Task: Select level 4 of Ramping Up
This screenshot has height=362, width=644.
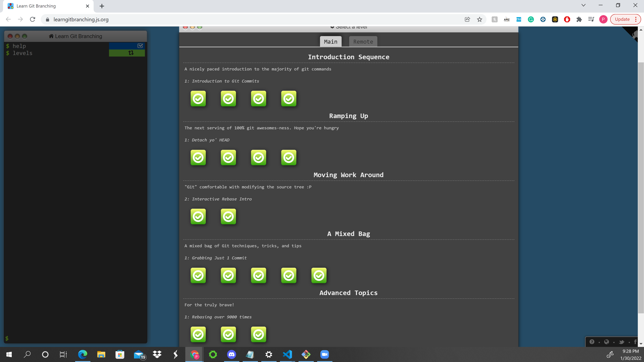Action: (288, 158)
